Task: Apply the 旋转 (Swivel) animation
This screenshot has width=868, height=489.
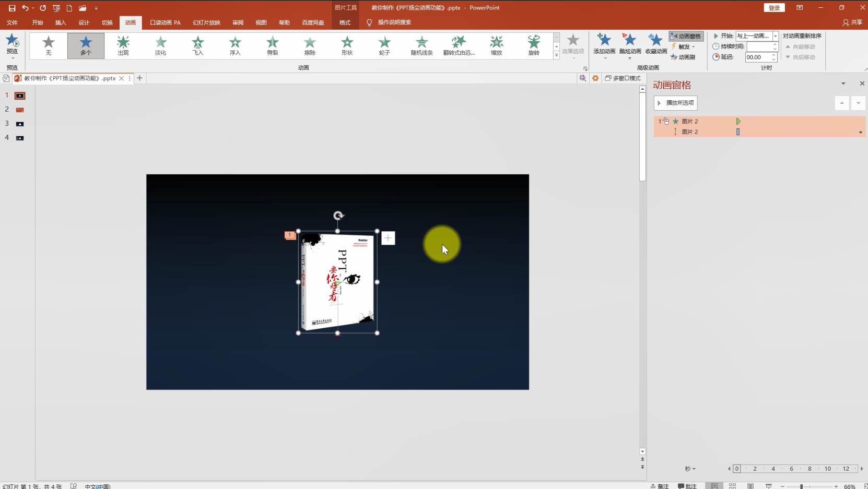Action: tap(534, 45)
